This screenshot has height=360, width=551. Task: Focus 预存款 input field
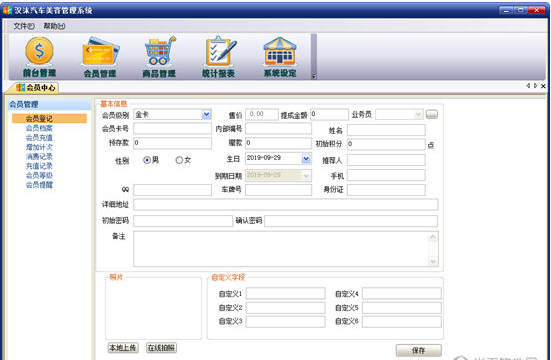click(173, 143)
